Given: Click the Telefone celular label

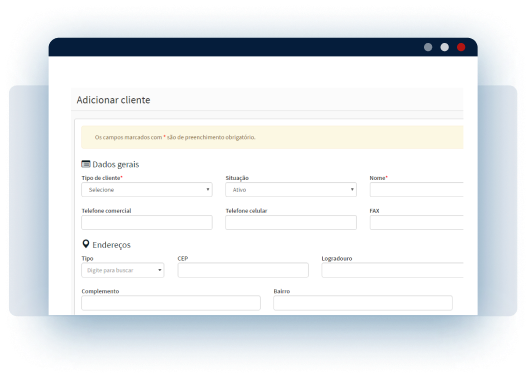Looking at the screenshot, I should tap(246, 211).
